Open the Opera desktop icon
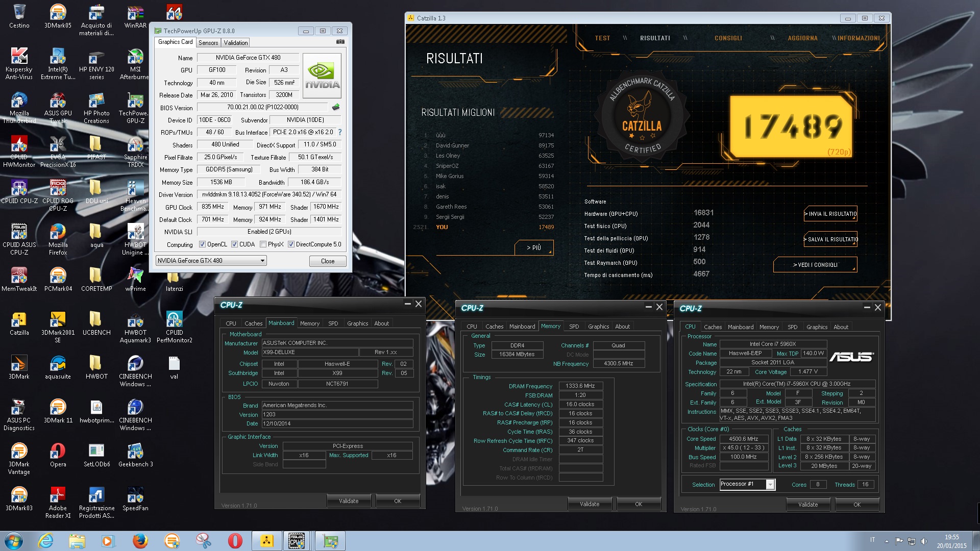This screenshot has width=980, height=551. pyautogui.click(x=58, y=455)
